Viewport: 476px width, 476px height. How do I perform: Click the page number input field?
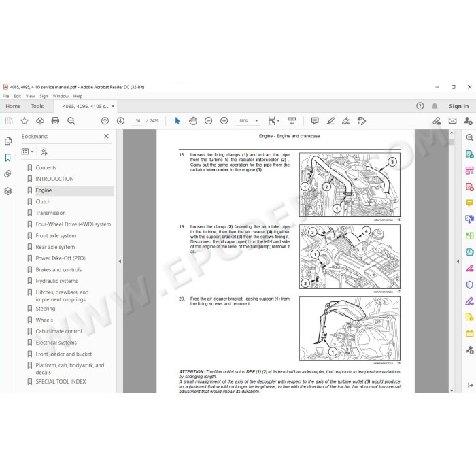138,121
